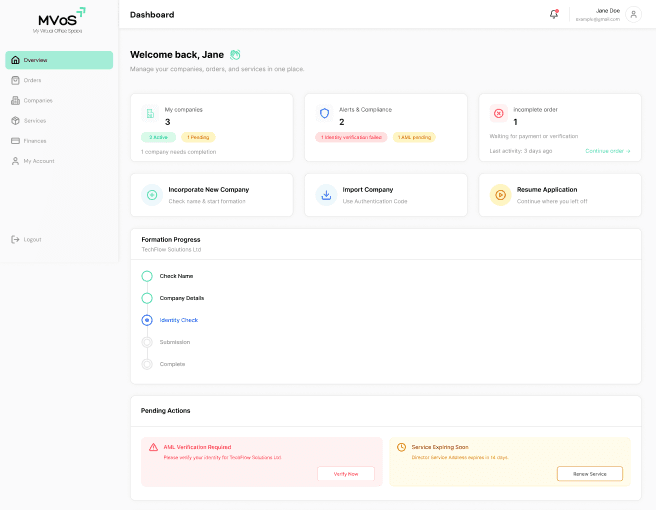Click the Dashboard page title
The image size is (656, 510).
pos(152,15)
